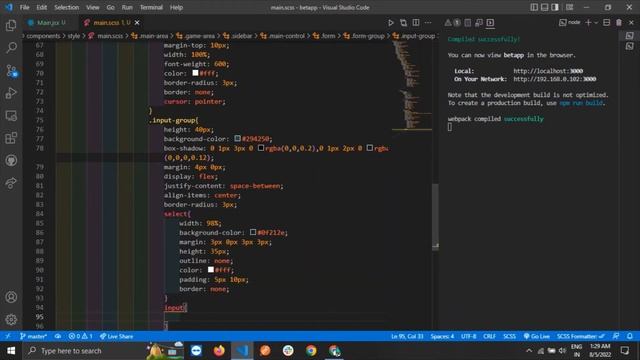The width and height of the screenshot is (640, 360).
Task: Open color picker for #fff on line 70
Action: point(195,73)
